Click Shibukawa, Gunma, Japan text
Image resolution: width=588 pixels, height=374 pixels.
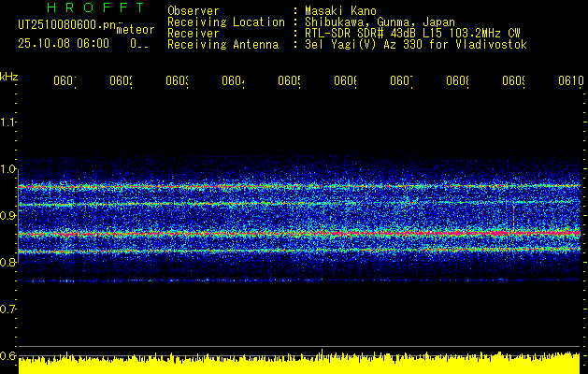tap(380, 22)
